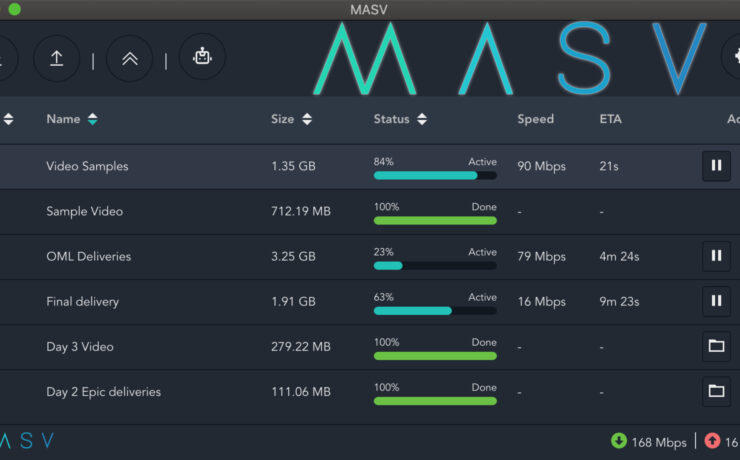The height and width of the screenshot is (460, 740).
Task: Select the Final delivery row name
Action: 83,301
